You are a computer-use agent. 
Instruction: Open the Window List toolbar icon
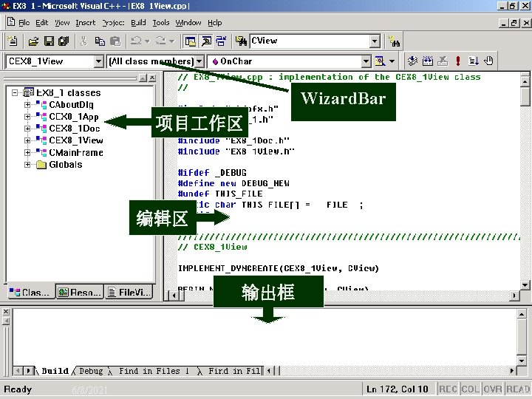tap(221, 41)
